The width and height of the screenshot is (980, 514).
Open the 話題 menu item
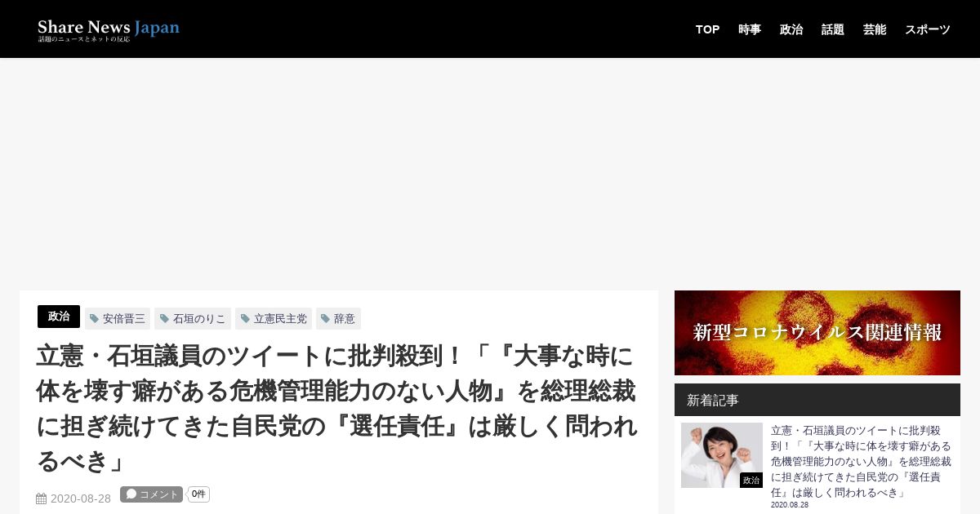tap(833, 29)
